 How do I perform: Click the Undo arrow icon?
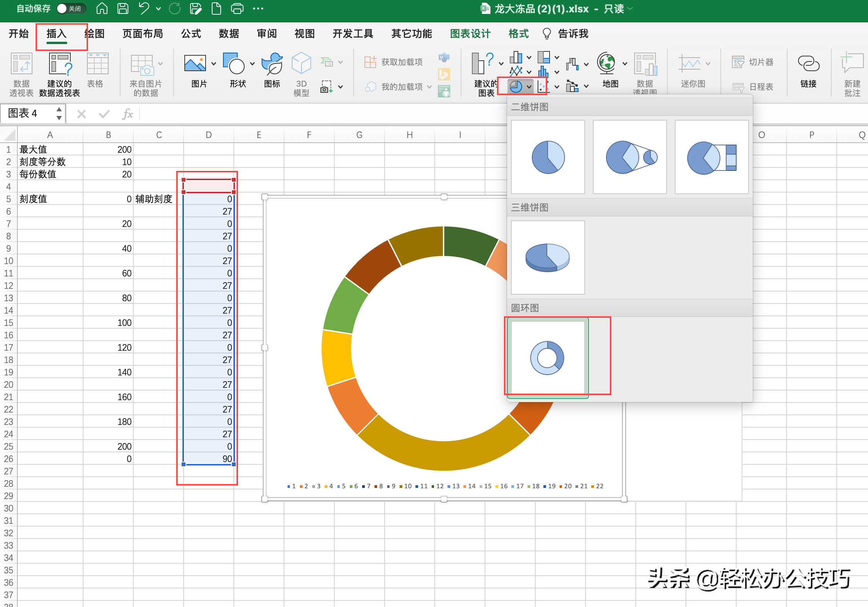tap(144, 9)
